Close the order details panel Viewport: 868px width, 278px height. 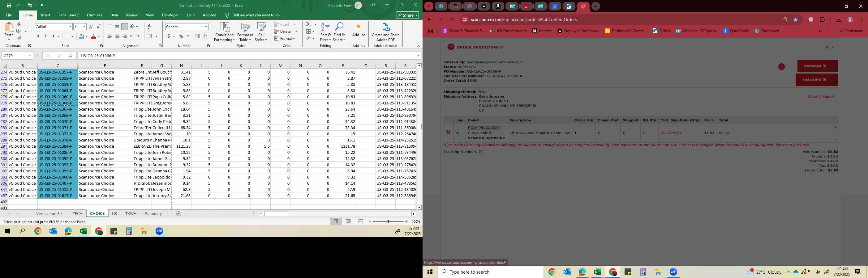(x=833, y=48)
